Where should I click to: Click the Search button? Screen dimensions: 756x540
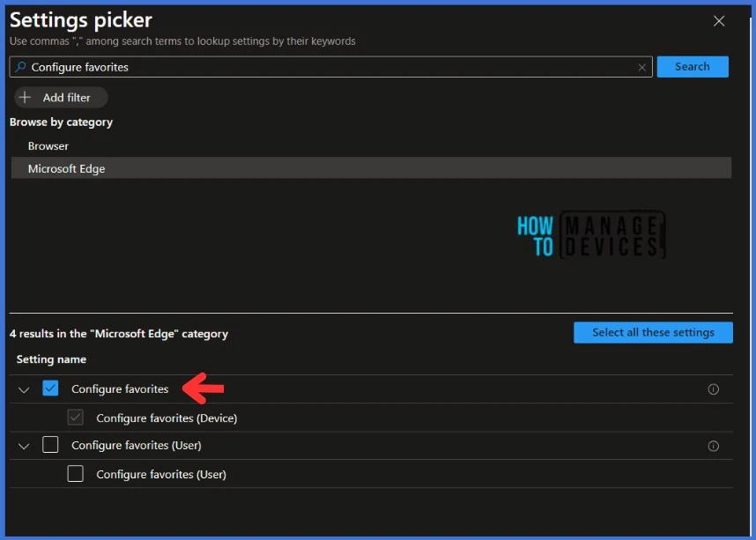point(693,67)
